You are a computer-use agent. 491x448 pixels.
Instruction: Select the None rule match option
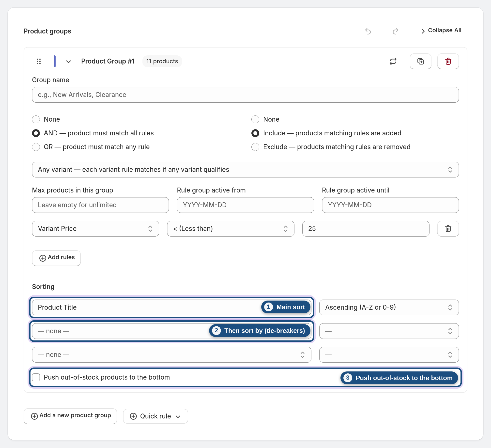point(36,119)
